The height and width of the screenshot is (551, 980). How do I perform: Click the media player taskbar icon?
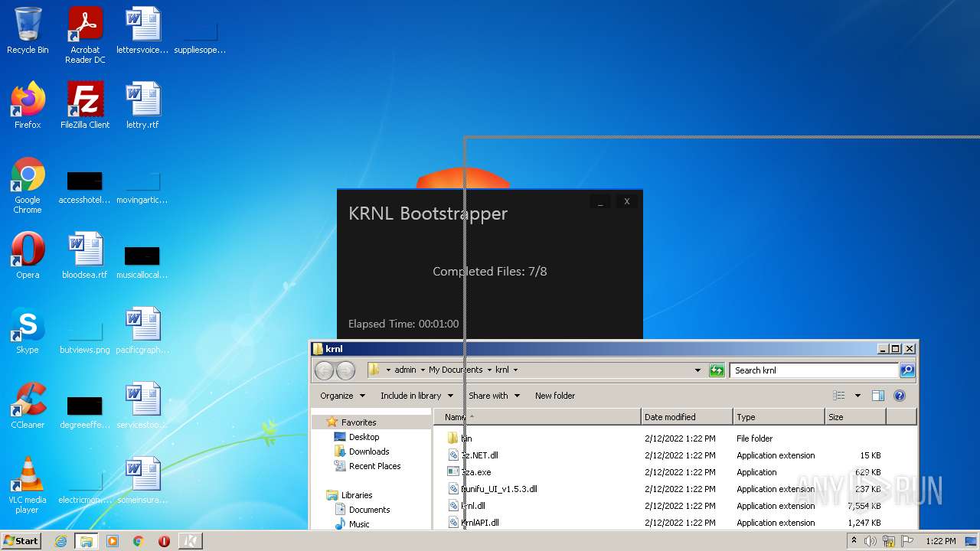(113, 541)
